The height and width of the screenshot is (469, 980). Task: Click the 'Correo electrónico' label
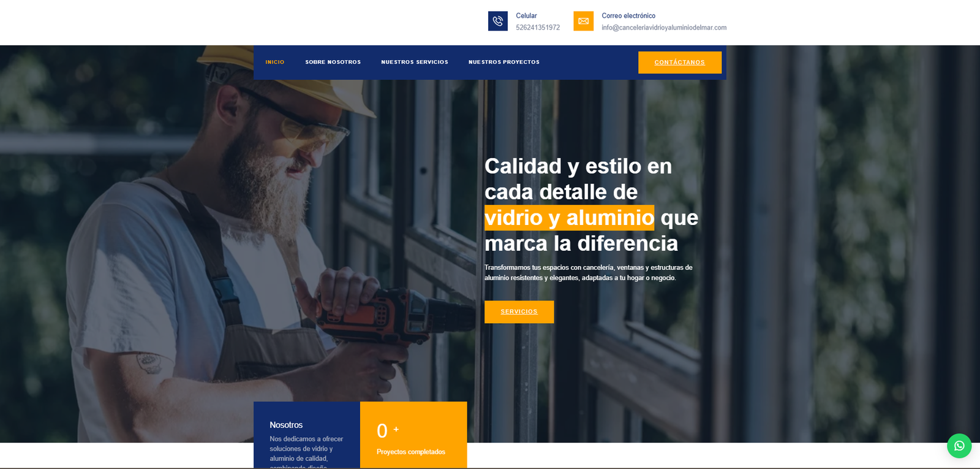click(x=628, y=16)
